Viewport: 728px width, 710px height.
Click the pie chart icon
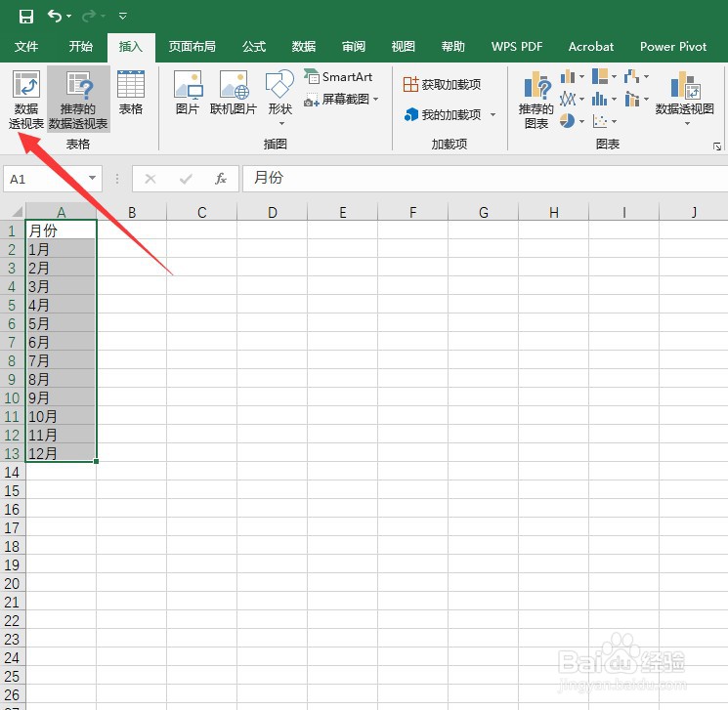[x=567, y=121]
